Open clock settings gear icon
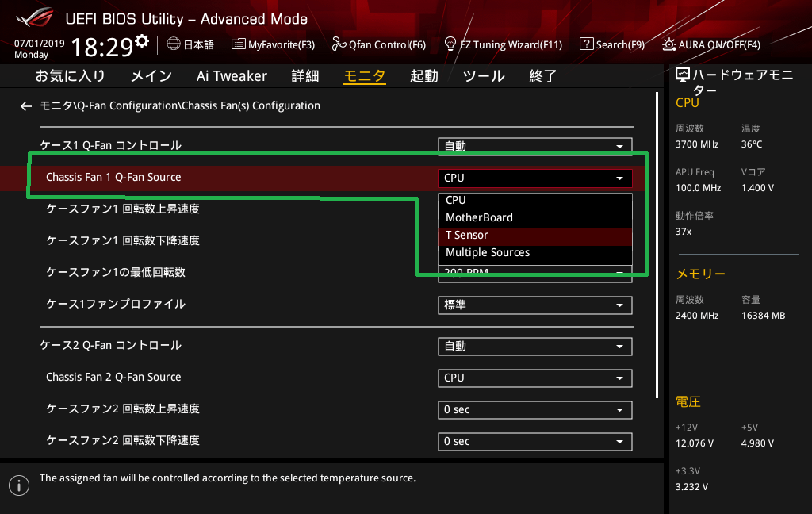Screen dimensions: 812x514 point(142,41)
